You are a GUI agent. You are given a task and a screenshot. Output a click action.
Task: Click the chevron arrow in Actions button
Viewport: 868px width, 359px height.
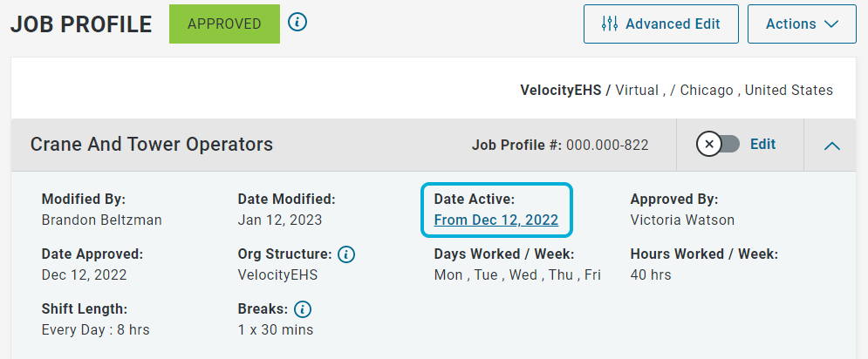831,24
